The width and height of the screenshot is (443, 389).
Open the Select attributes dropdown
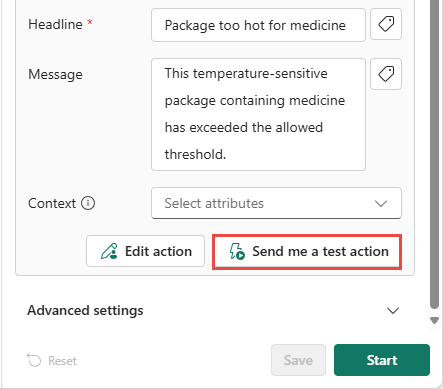(276, 203)
